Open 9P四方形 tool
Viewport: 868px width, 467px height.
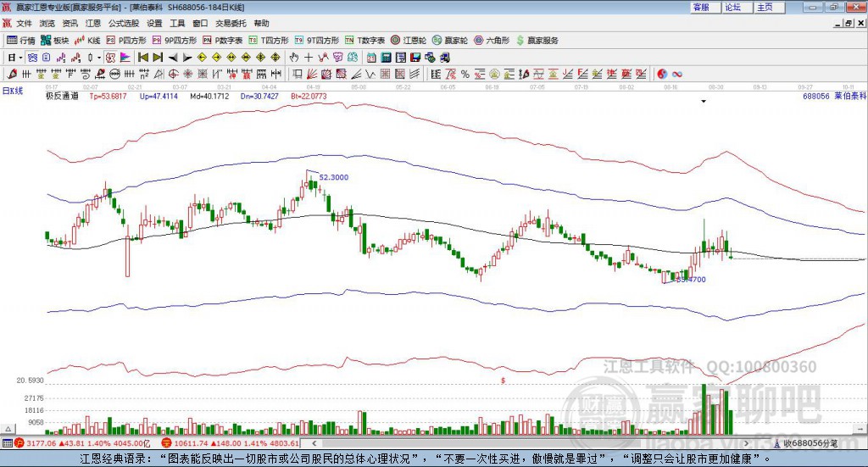pyautogui.click(x=175, y=41)
